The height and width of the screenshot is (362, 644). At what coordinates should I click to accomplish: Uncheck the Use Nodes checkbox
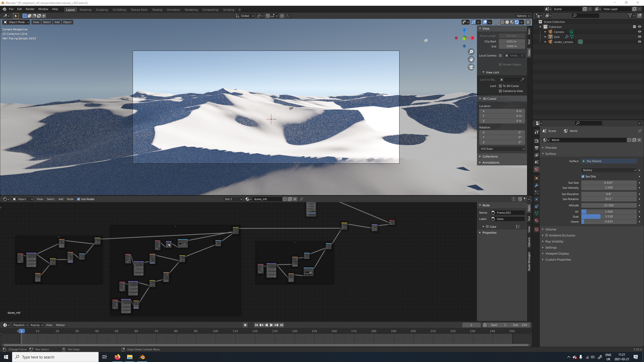click(x=79, y=199)
